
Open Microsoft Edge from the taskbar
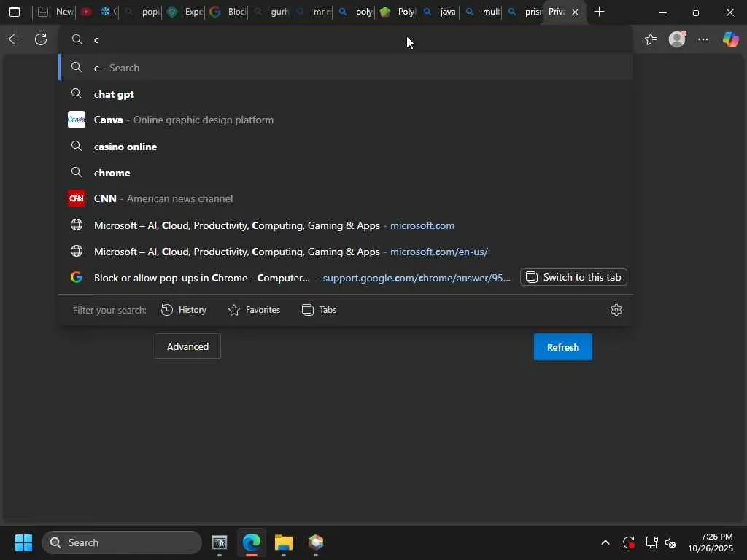[252, 542]
